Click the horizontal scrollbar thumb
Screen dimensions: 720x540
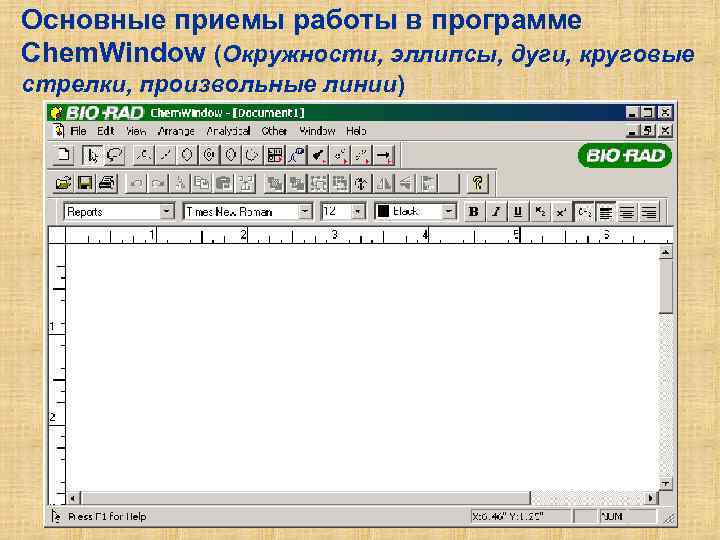pyautogui.click(x=306, y=498)
